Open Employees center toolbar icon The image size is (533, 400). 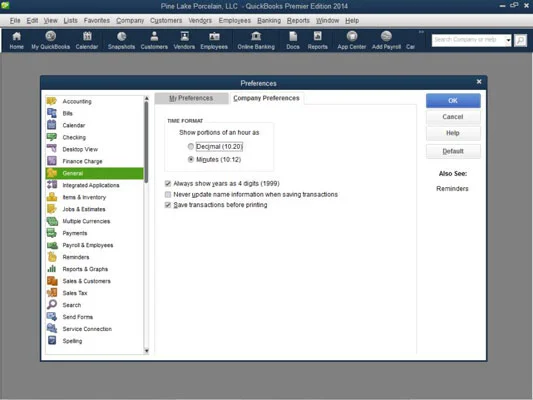click(x=214, y=40)
